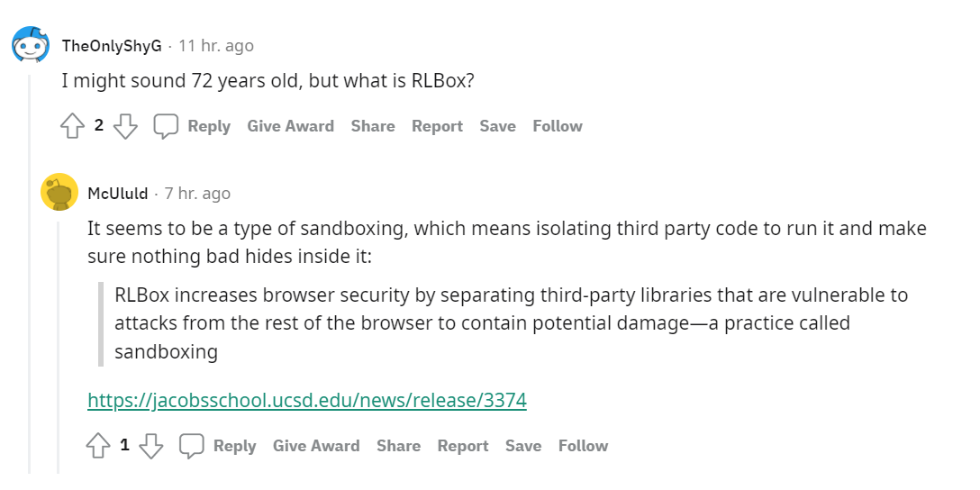Upvote TheOnlyShyG's comment
980x490 pixels.
(x=72, y=126)
